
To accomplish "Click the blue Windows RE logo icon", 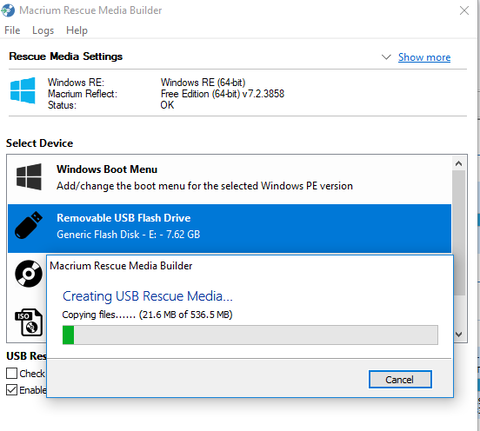I will coord(23,90).
